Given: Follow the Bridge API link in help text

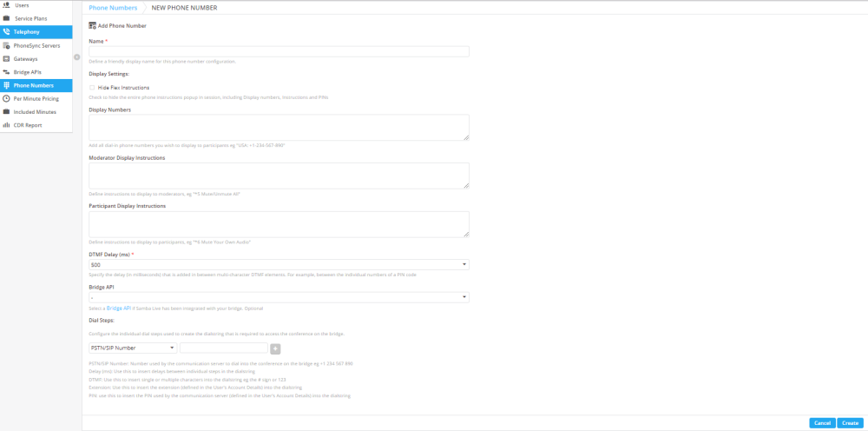Looking at the screenshot, I should click(118, 308).
